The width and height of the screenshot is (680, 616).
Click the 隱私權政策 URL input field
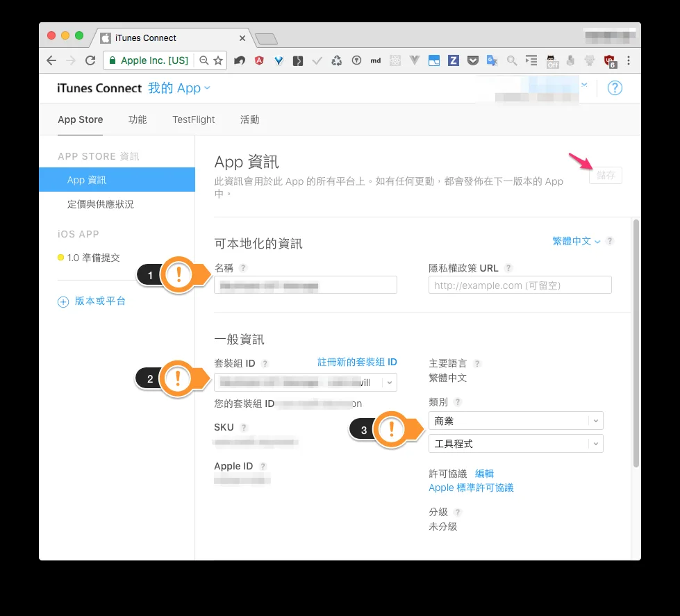[x=520, y=285]
